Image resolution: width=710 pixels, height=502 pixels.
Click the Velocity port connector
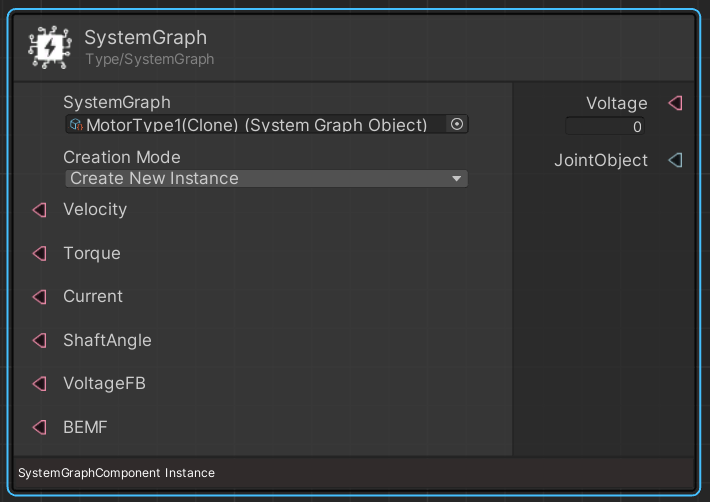[x=40, y=210]
